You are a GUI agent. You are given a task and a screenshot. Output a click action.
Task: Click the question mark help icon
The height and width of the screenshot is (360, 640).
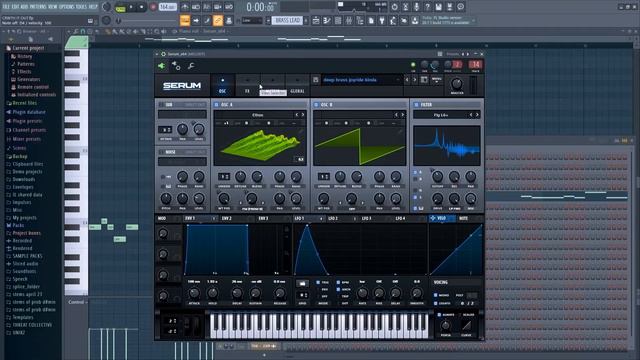[x=427, y=7]
